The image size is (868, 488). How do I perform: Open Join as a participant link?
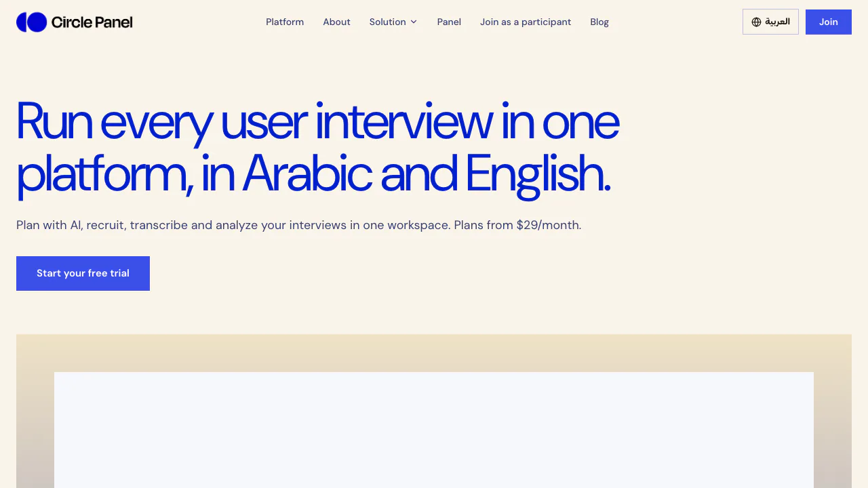[526, 22]
